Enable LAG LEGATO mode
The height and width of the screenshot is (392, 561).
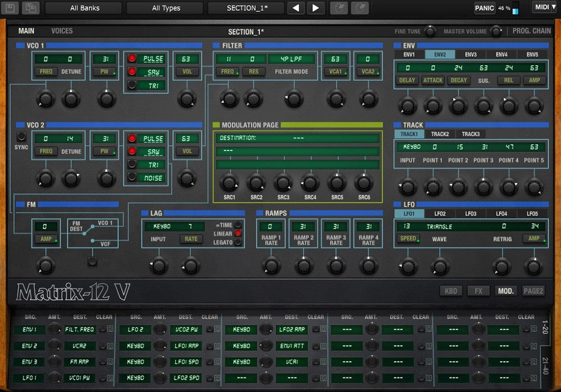[x=237, y=242]
